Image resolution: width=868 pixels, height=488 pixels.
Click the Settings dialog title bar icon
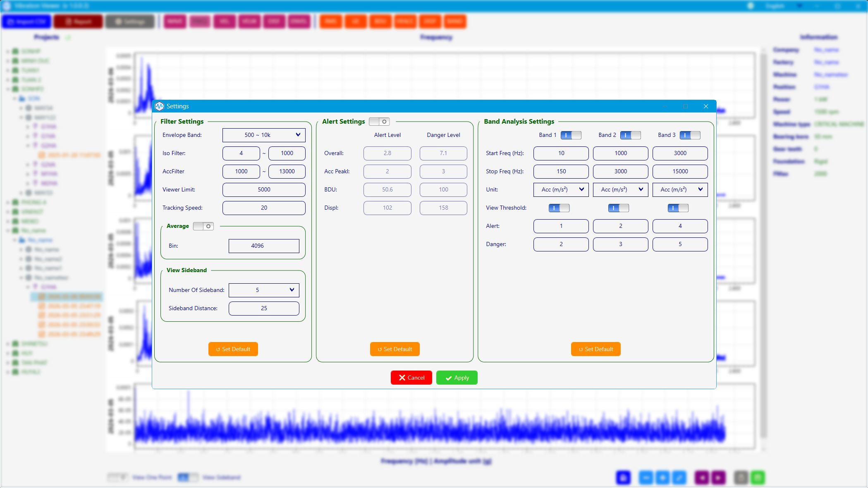160,106
